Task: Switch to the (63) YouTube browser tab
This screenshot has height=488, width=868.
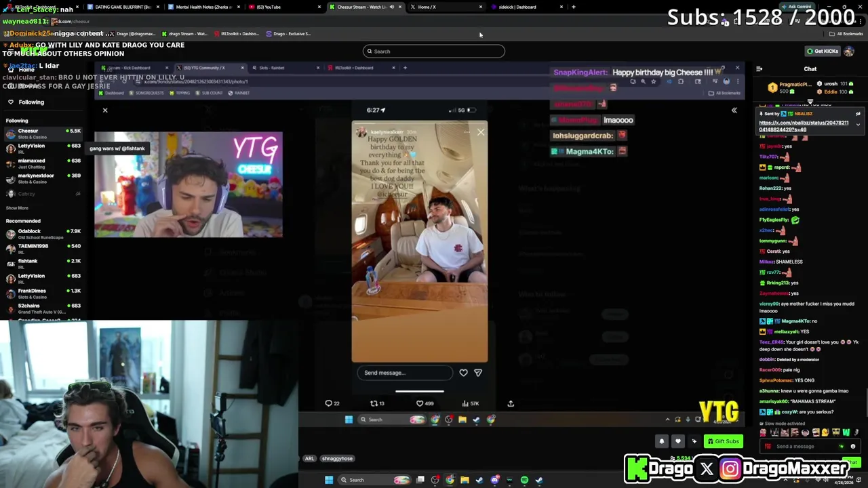Action: [283, 7]
